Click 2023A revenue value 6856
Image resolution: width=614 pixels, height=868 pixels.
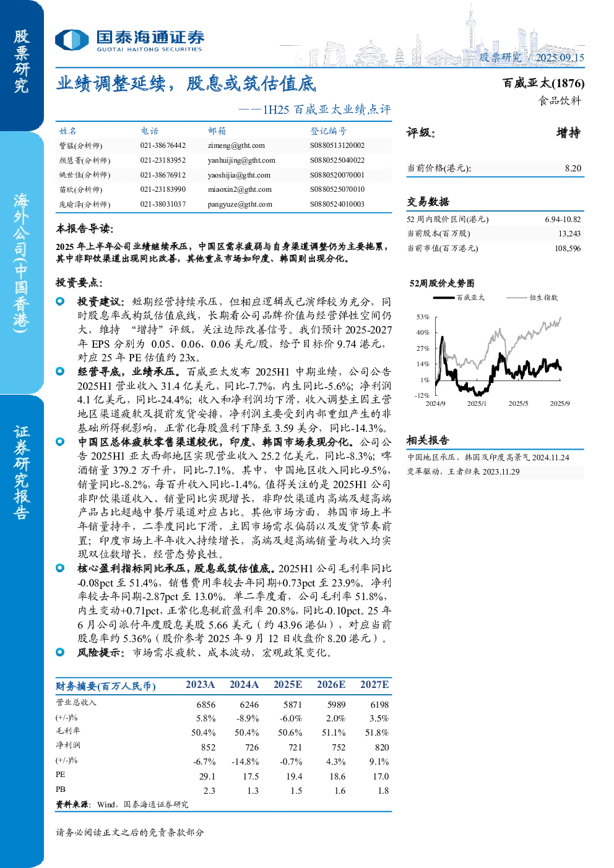206,705
